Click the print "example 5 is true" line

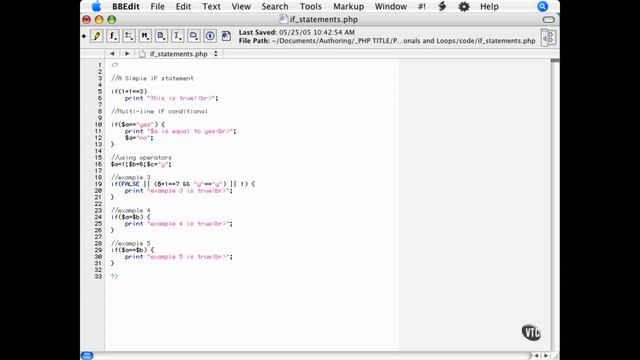pos(178,257)
